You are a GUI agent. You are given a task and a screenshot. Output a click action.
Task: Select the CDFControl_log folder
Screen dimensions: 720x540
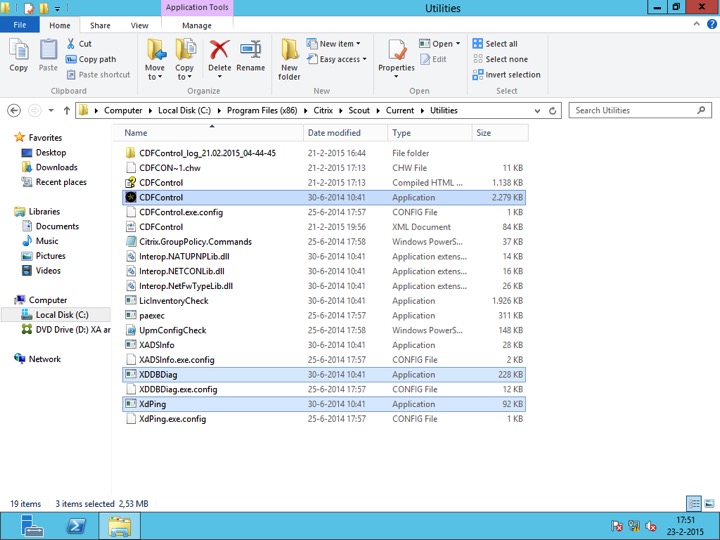pyautogui.click(x=324, y=153)
